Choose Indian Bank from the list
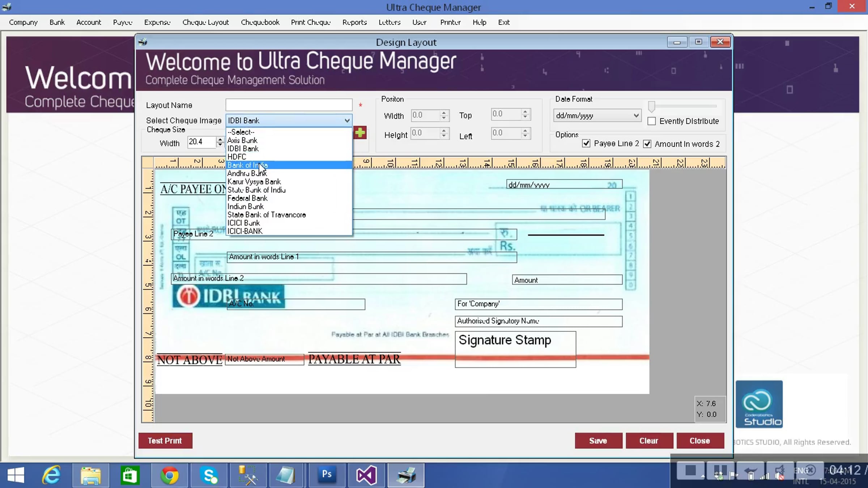The height and width of the screenshot is (488, 868). coord(289,207)
